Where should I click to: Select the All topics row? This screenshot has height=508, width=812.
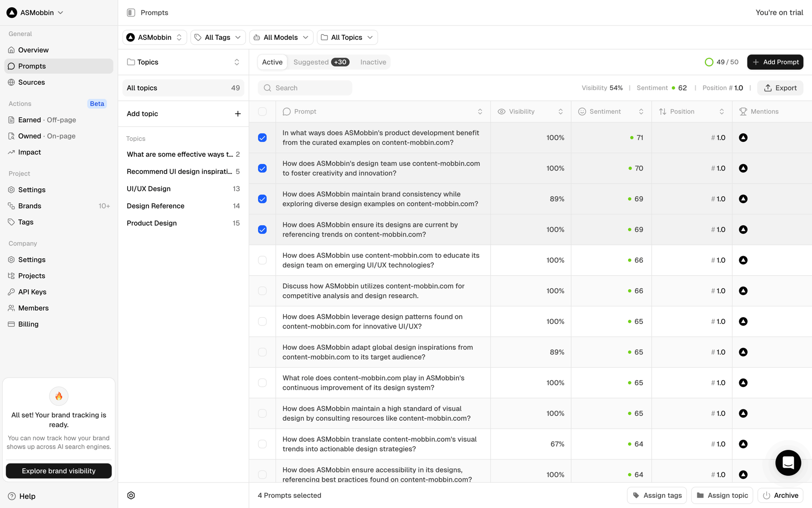coord(184,88)
